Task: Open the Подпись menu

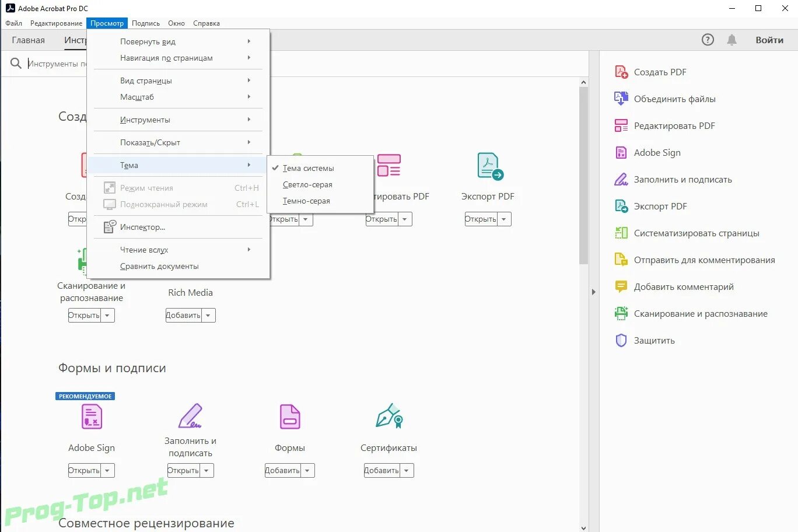Action: (146, 23)
